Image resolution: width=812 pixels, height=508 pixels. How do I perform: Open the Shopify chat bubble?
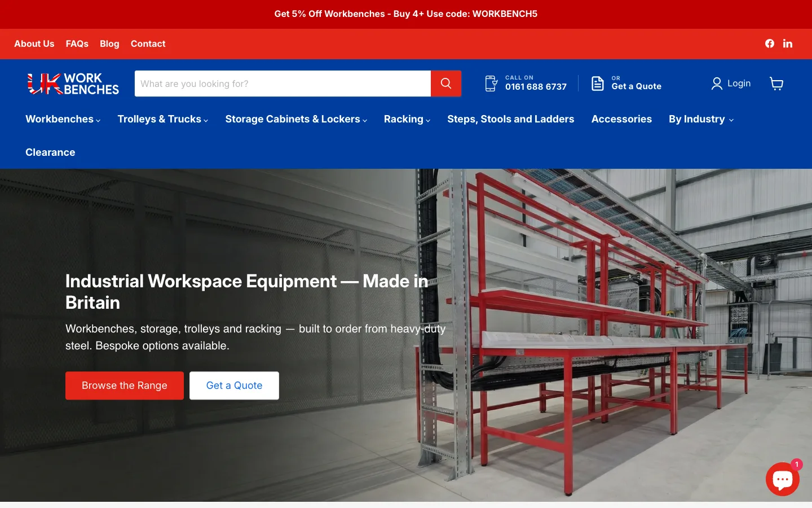click(x=782, y=479)
